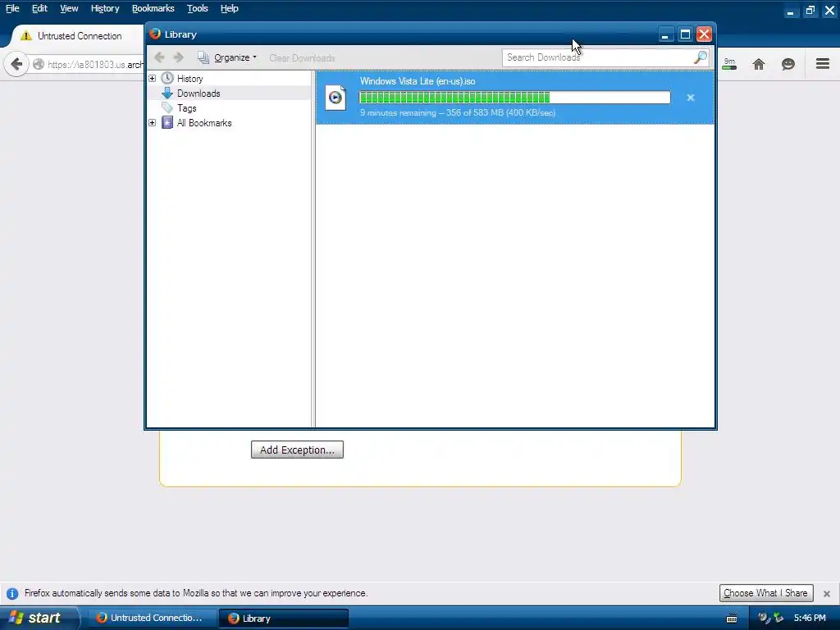This screenshot has height=630, width=840.
Task: Select Downloads in Library sidebar
Action: point(199,94)
